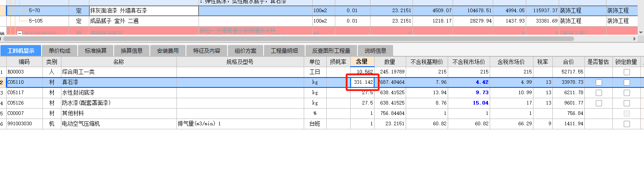
Task: Select the 5-105 quota row code
Action: [36, 21]
